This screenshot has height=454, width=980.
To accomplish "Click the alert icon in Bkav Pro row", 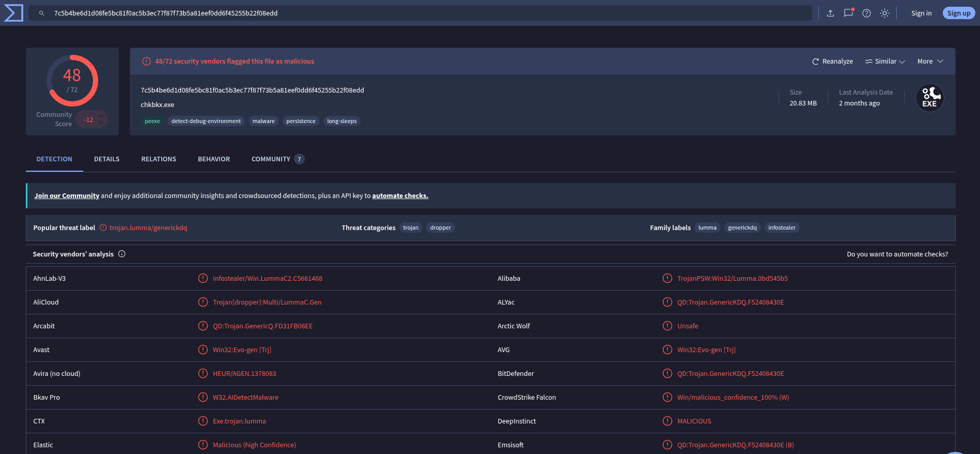I will [x=203, y=397].
